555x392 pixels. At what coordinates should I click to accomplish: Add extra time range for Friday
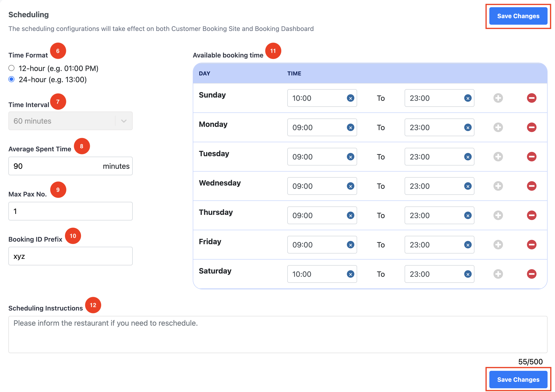[498, 245]
